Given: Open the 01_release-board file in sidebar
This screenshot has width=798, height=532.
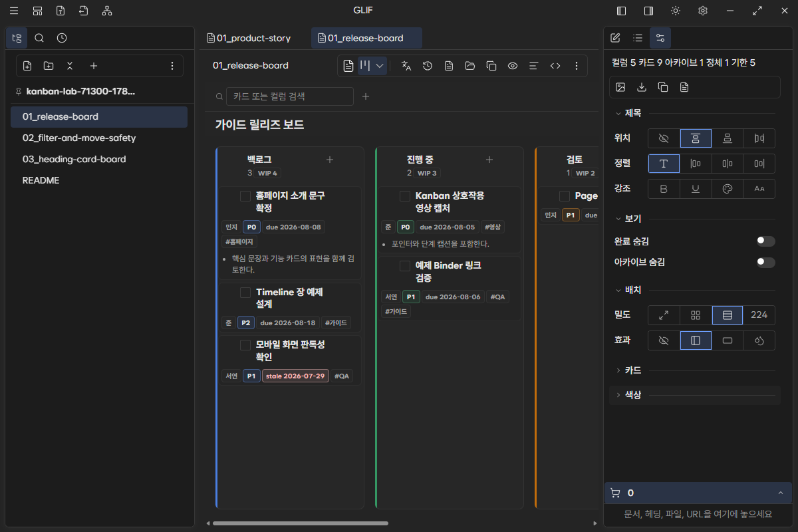Looking at the screenshot, I should [99, 116].
